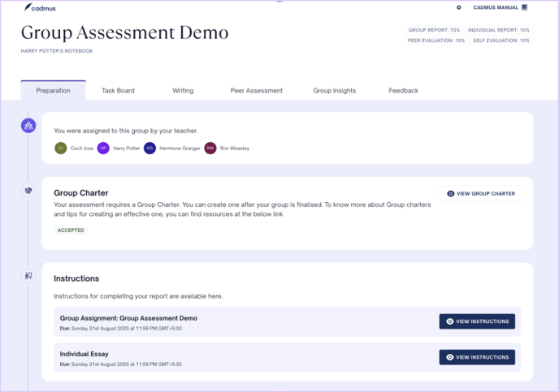Select the Group Assignment: Group Assessment Demo title
Screen dimensions: 559x392
(x=128, y=318)
